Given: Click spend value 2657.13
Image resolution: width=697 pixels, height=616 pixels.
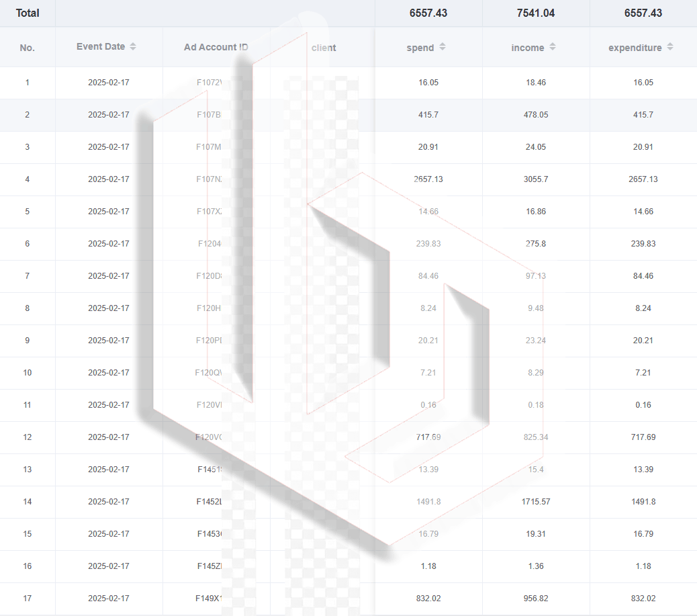Looking at the screenshot, I should point(428,179).
